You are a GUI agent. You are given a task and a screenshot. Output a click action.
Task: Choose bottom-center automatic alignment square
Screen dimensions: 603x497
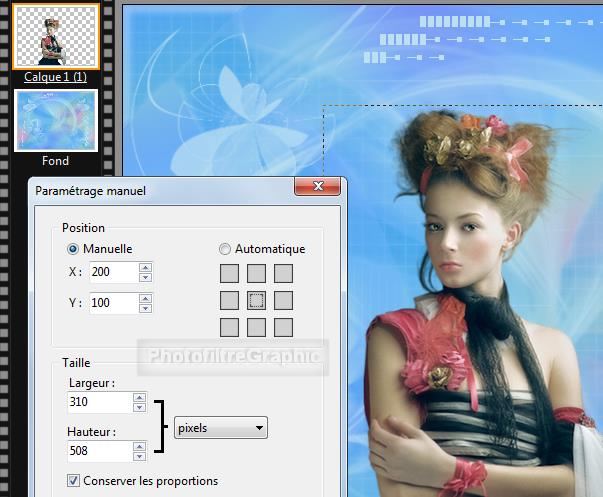(x=257, y=327)
